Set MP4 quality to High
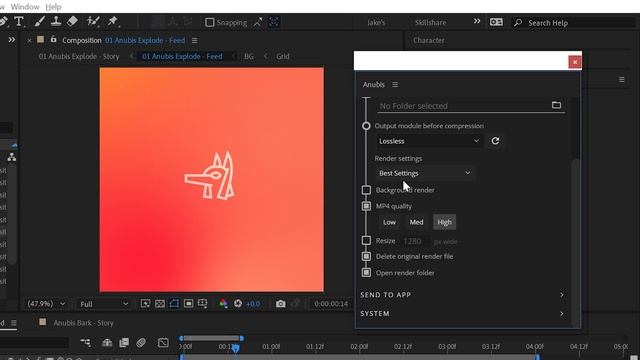The width and height of the screenshot is (640, 360). click(x=444, y=222)
